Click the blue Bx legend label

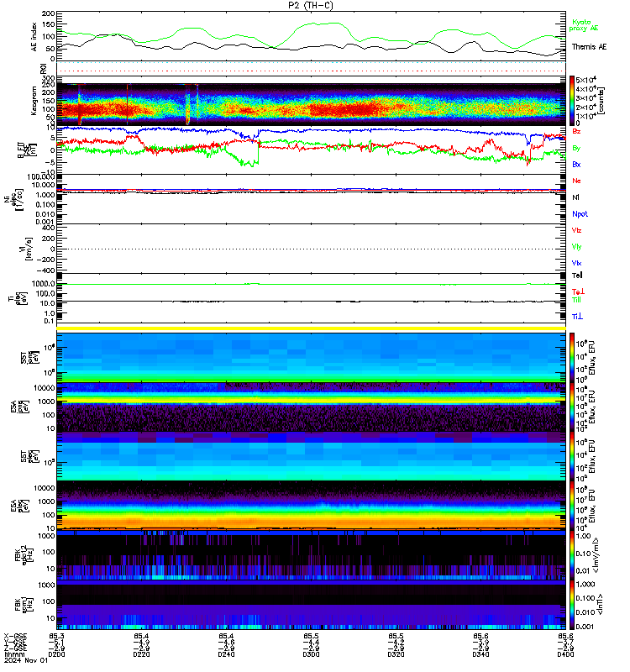click(576, 164)
